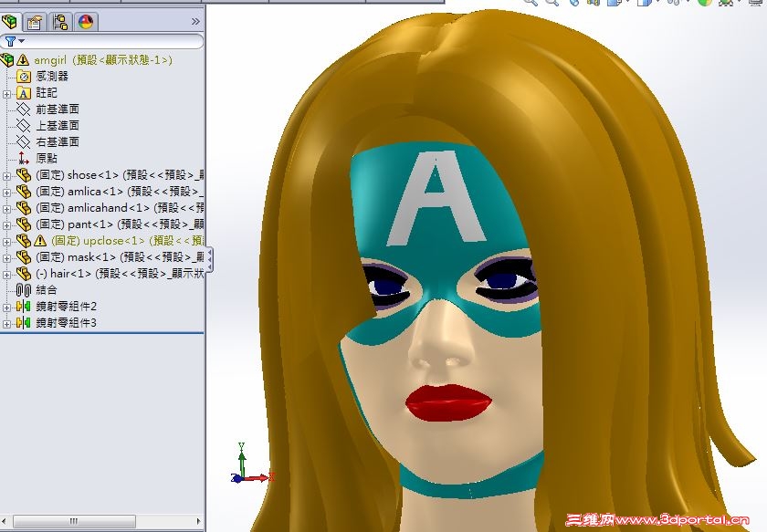Click the panel collapse handle beside mask<1>
Image resolution: width=767 pixels, height=532 pixels.
click(x=210, y=259)
